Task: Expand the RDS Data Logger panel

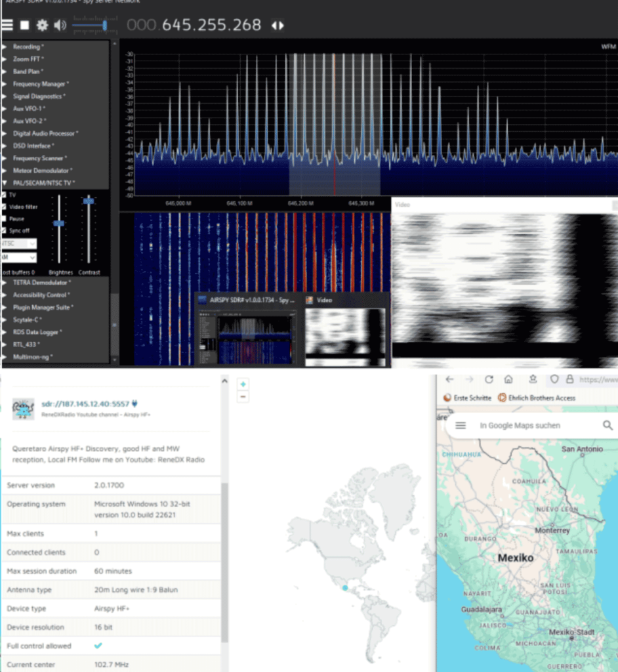Action: pos(37,332)
